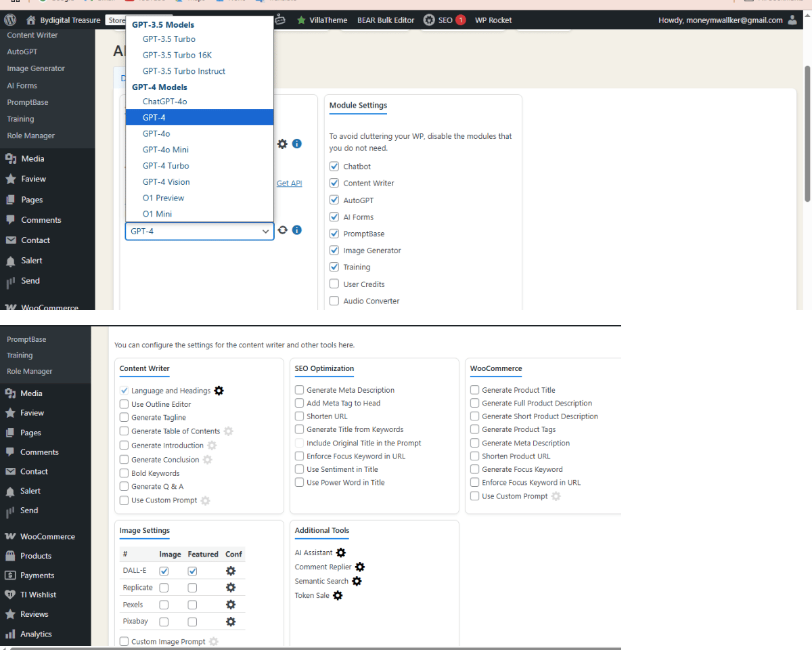
Task: Open the DALL-E configuration gear
Action: click(x=231, y=571)
